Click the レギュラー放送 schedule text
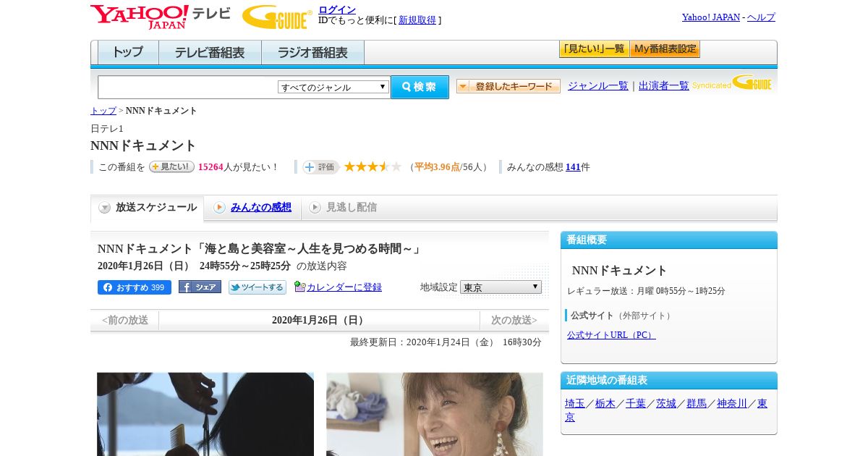868x456 pixels. click(646, 291)
